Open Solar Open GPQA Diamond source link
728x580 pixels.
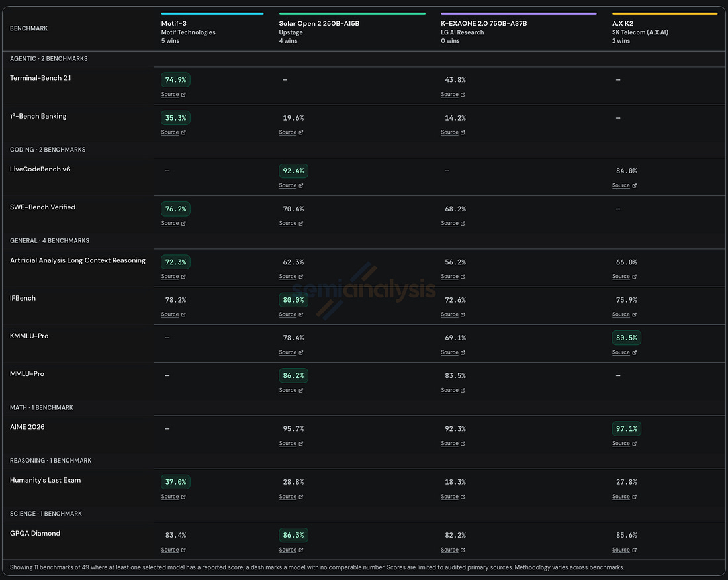pyautogui.click(x=288, y=550)
